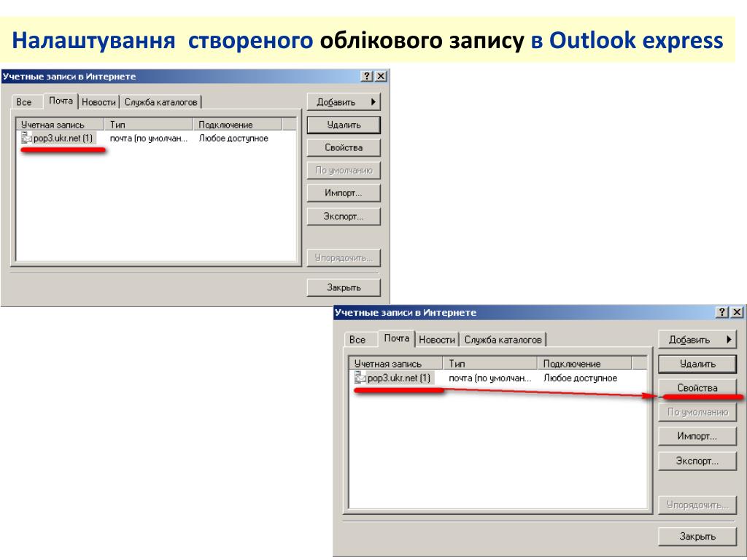Select Почта tab in upper dialog
This screenshot has height=560, width=747.
click(61, 101)
